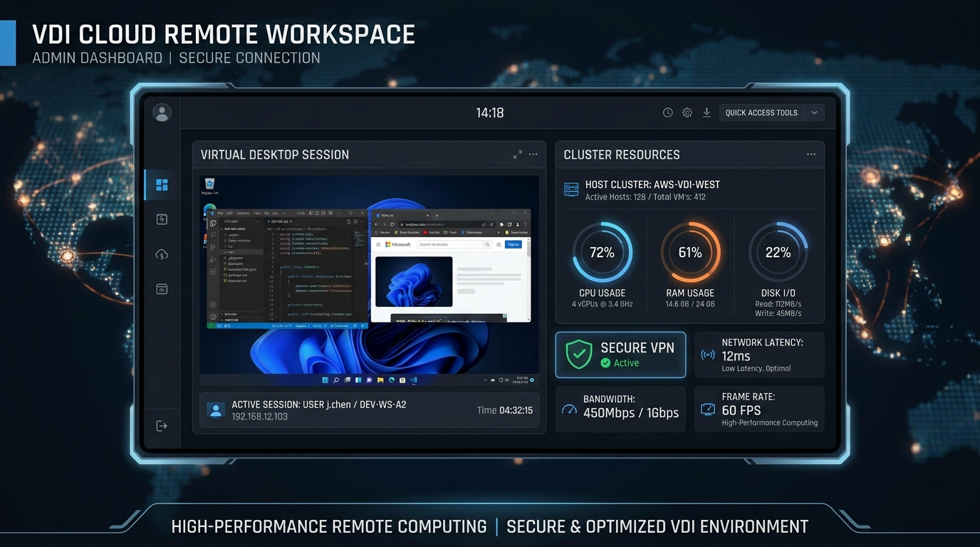
Task: Open the cloud billing sidebar icon
Action: coord(162,254)
